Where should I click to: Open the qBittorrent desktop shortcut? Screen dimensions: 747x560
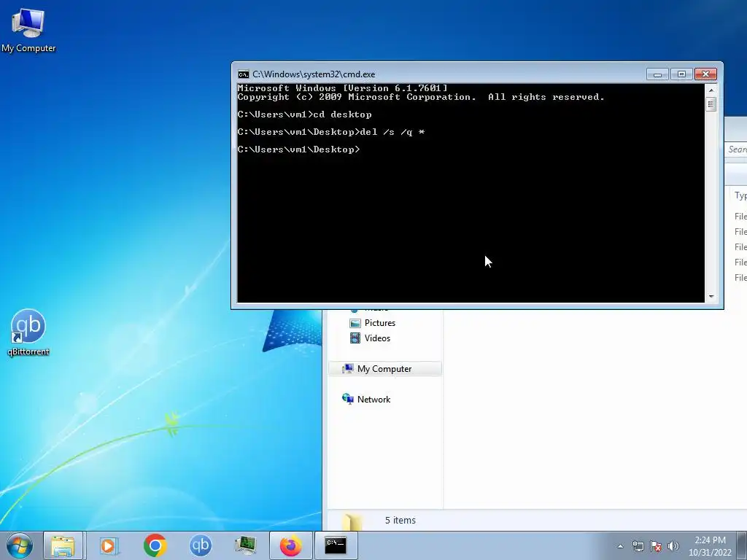(x=28, y=332)
